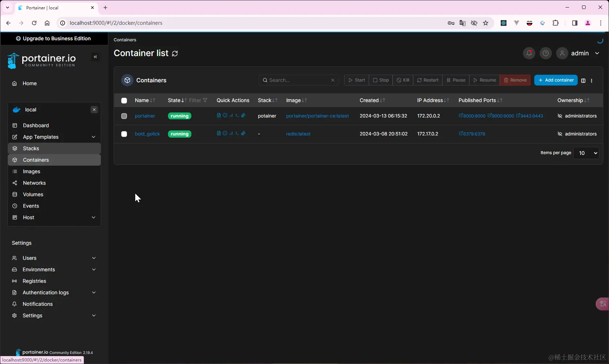Image resolution: width=609 pixels, height=364 pixels.
Task: Open the bold_golick container details link
Action: pos(147,134)
